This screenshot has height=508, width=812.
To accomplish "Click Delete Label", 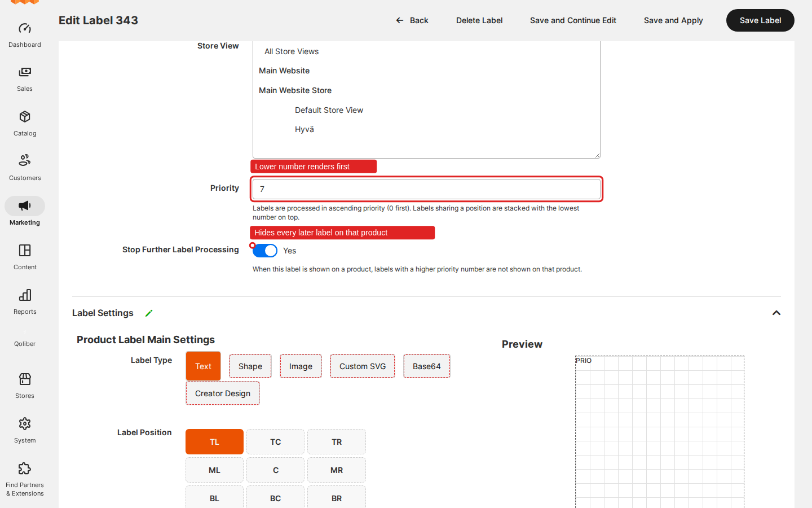I will click(479, 20).
